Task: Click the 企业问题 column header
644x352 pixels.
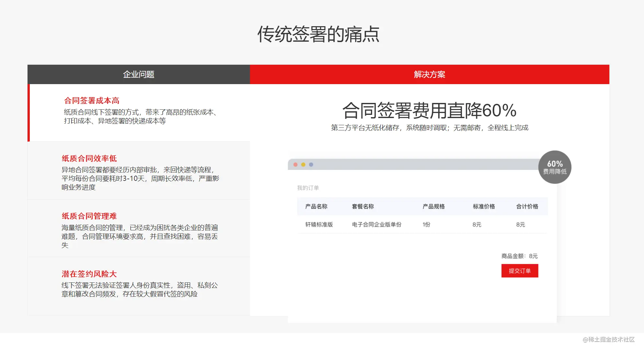Action: pyautogui.click(x=139, y=74)
